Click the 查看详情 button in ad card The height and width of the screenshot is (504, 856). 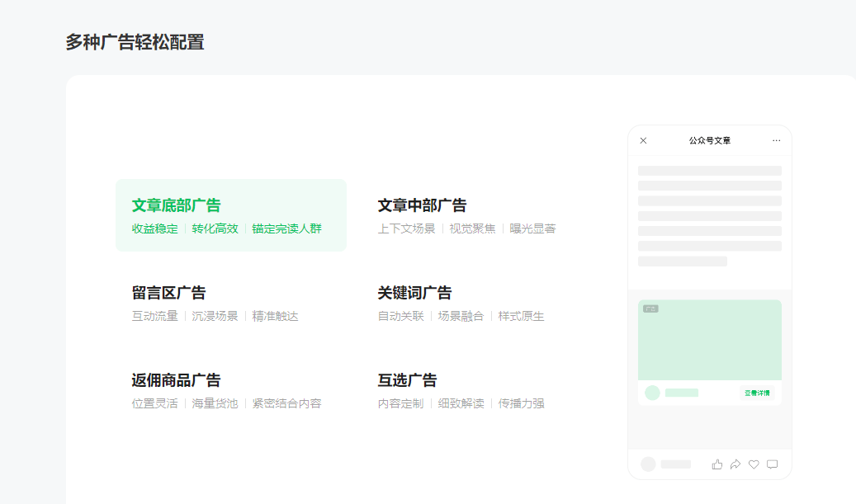pyautogui.click(x=756, y=393)
